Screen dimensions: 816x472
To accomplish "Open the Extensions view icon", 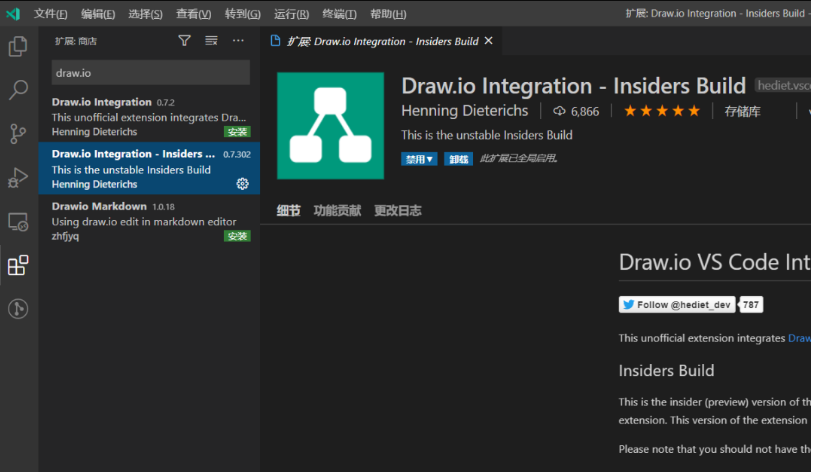I will pos(18,265).
